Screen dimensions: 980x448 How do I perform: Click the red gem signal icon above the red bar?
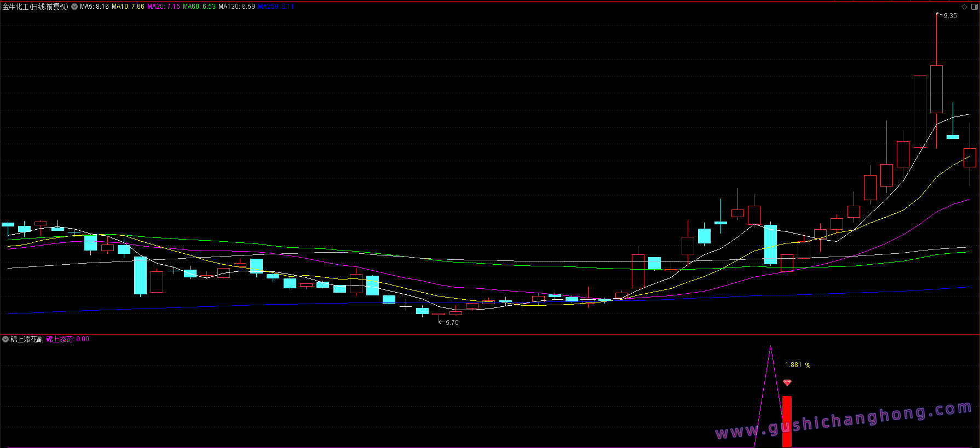coord(787,383)
